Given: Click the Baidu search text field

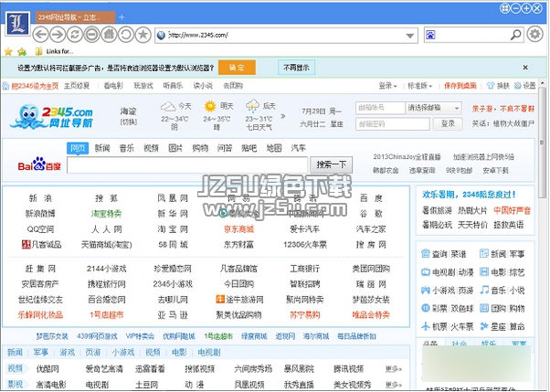Looking at the screenshot, I should 187,165.
